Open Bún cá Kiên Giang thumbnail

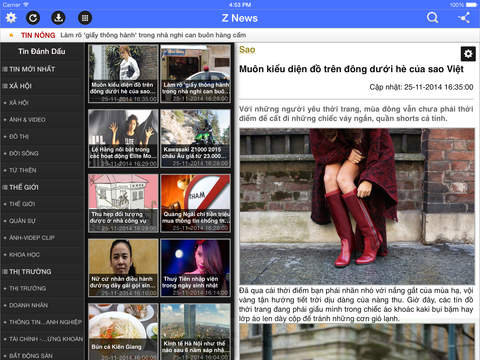(123, 332)
